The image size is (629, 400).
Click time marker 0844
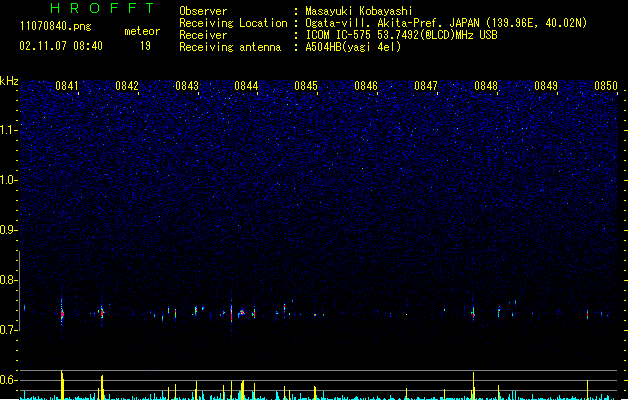pyautogui.click(x=246, y=86)
